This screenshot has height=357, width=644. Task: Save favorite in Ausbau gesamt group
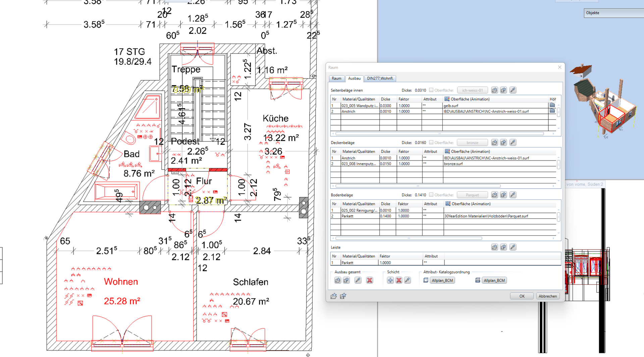[346, 280]
